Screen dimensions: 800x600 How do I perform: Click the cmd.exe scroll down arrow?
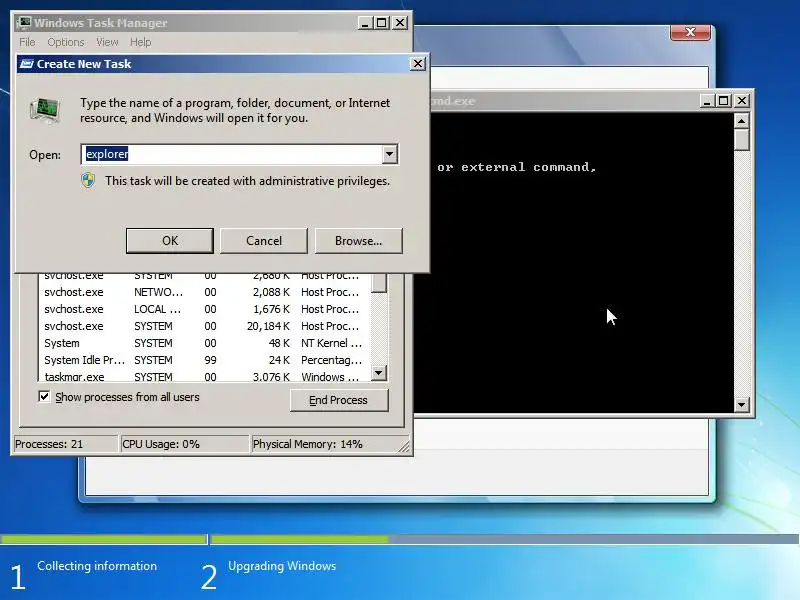[741, 405]
